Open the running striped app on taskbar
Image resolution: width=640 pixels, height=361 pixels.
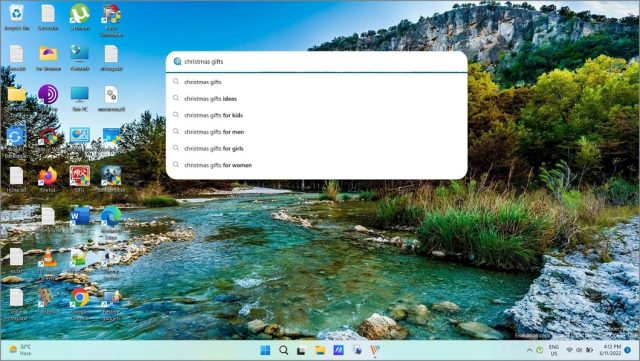(x=375, y=350)
